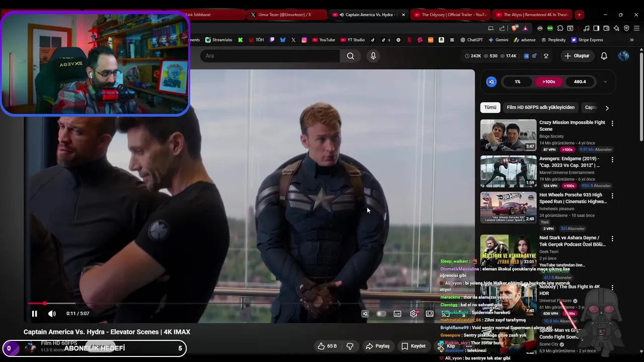Screen dimensions: 644x362
Task: Open the vidIQ round logo
Action: pyautogui.click(x=492, y=81)
